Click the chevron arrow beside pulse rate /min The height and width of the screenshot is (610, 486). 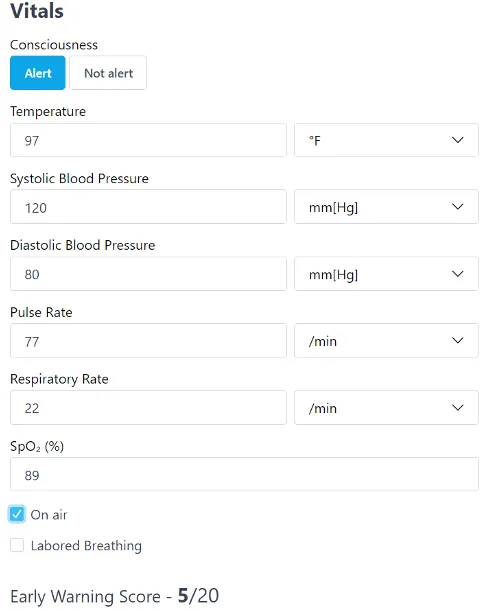tap(458, 340)
